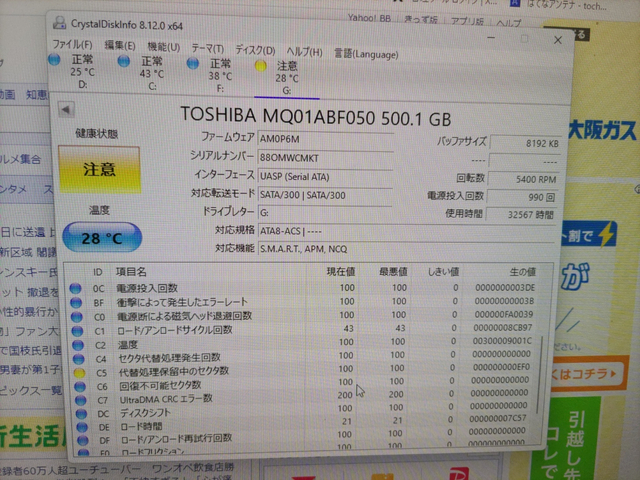This screenshot has height=480, width=640.
Task: Click the blue status icon for row C1
Action: [x=78, y=331]
